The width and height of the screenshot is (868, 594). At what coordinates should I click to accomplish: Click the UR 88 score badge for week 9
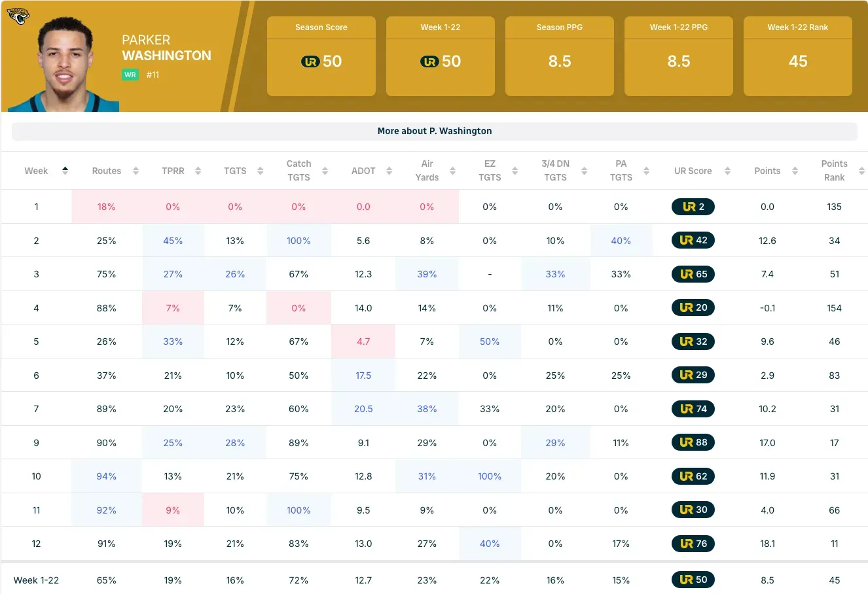693,442
